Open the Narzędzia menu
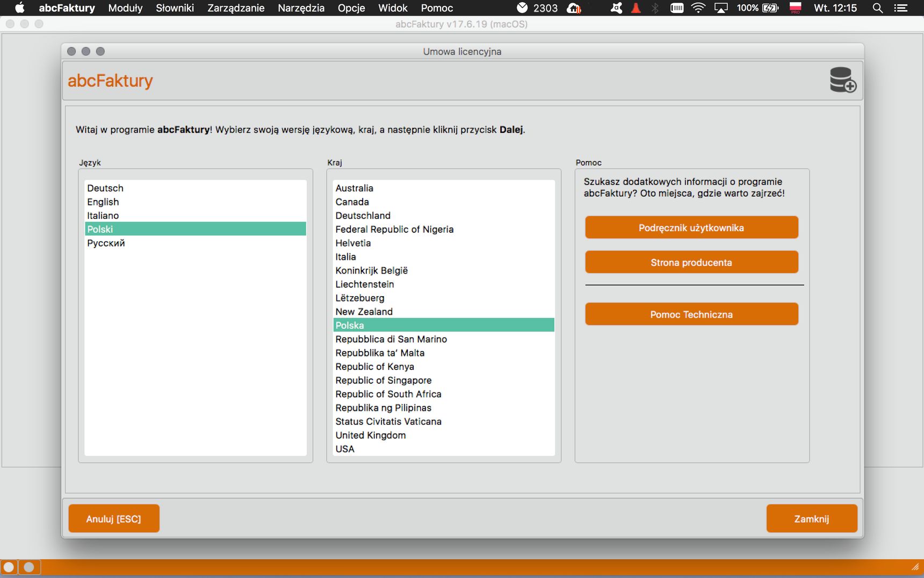The height and width of the screenshot is (578, 924). [x=301, y=8]
